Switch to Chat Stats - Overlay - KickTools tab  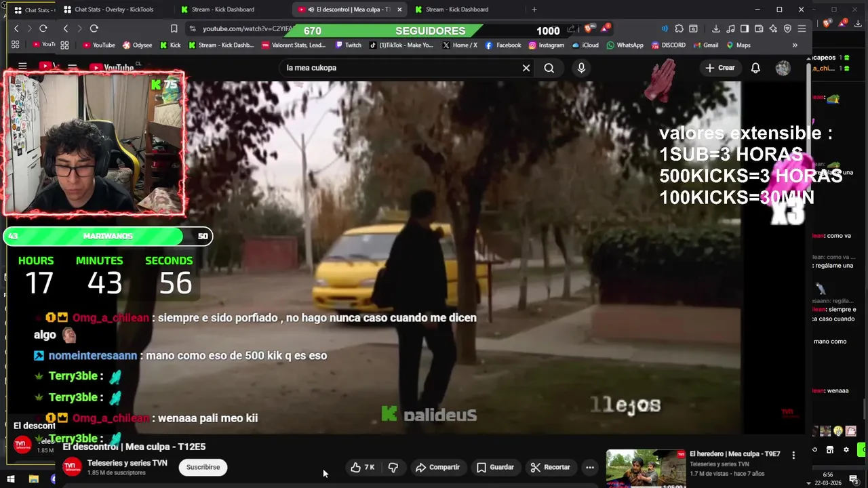coord(115,9)
